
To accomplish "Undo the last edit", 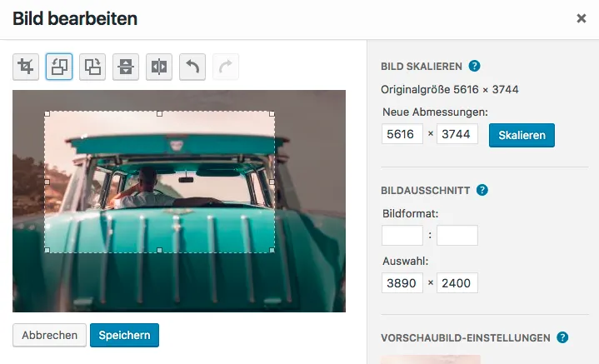I will point(192,67).
